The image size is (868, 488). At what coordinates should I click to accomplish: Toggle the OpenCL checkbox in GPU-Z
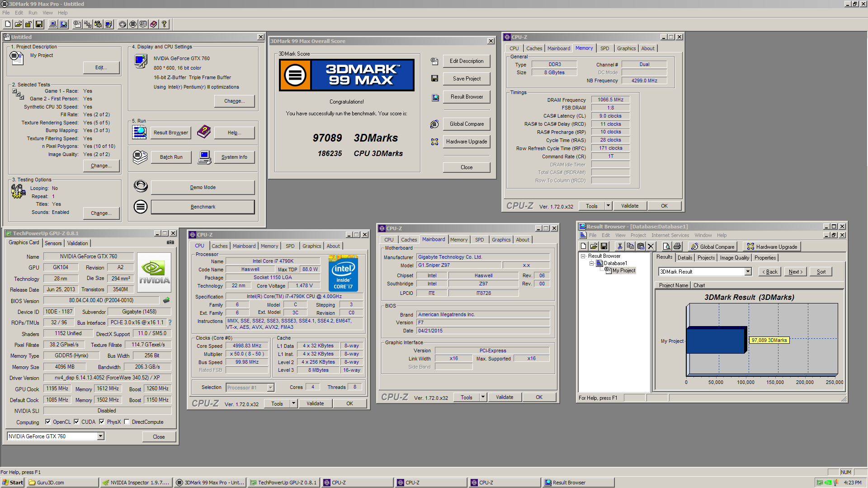coord(48,422)
